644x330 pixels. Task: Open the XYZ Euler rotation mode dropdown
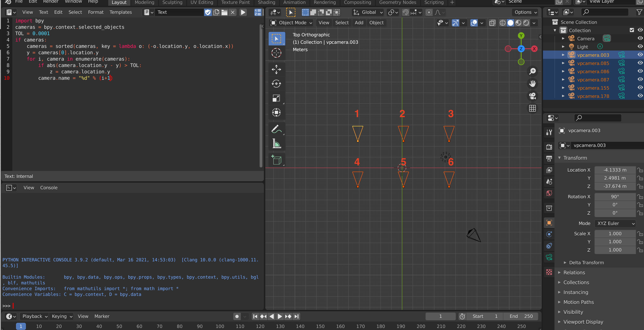[615, 224]
